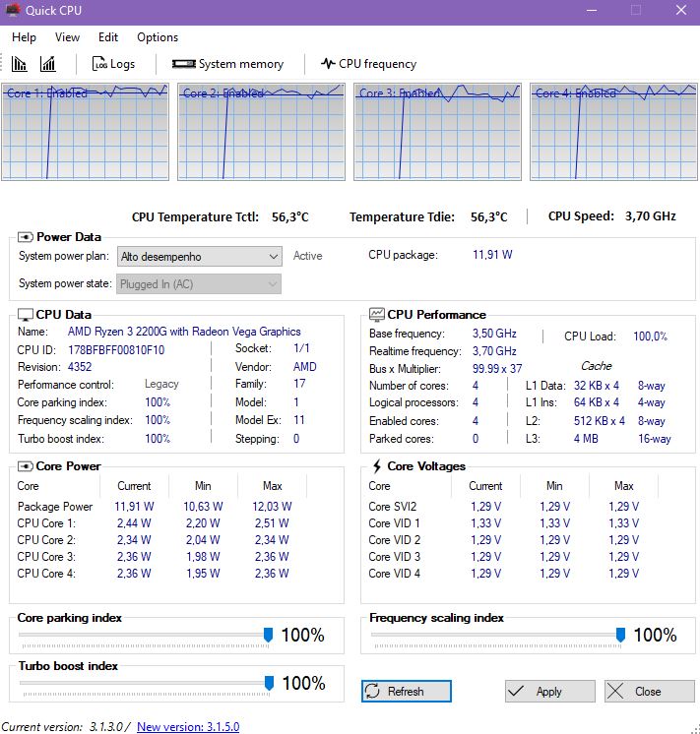The height and width of the screenshot is (734, 700).
Task: Click the Core Voltages lightning icon
Action: (x=377, y=466)
